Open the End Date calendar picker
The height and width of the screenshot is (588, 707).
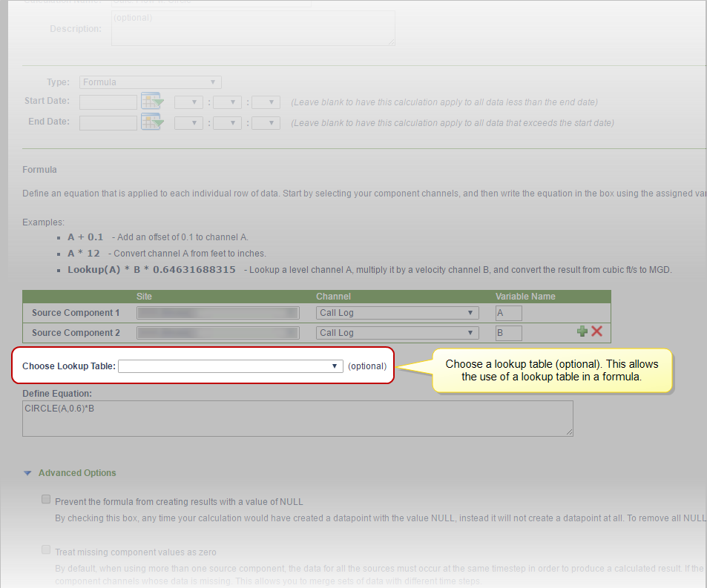[x=152, y=122]
